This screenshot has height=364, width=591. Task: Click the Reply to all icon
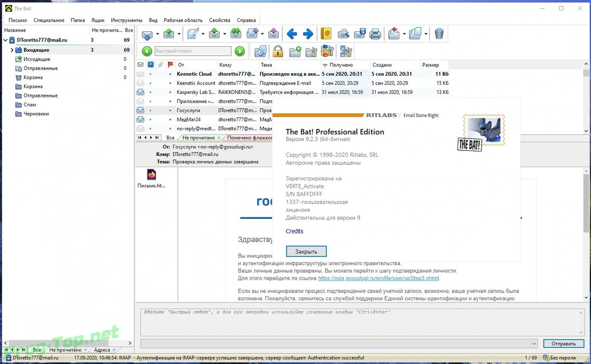pyautogui.click(x=236, y=34)
